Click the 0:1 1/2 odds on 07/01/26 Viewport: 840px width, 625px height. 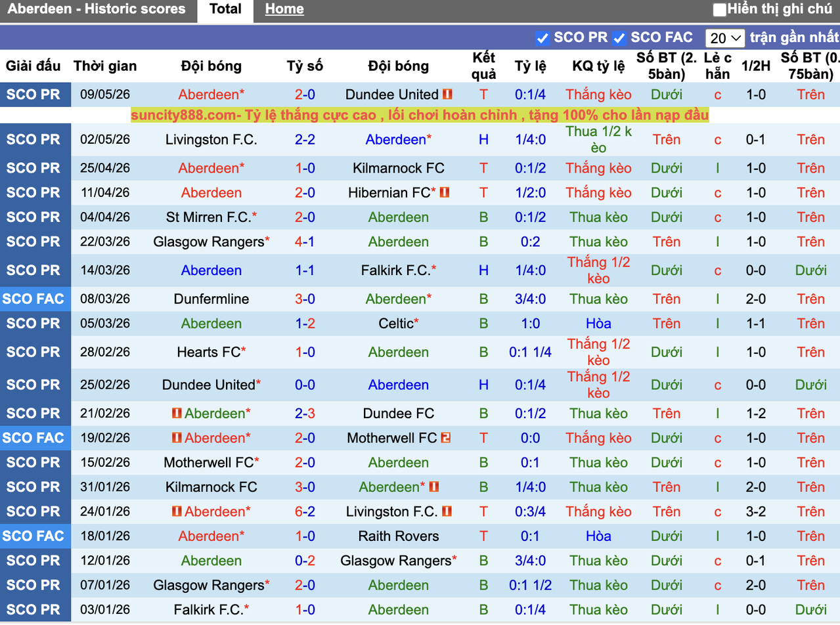(530, 586)
